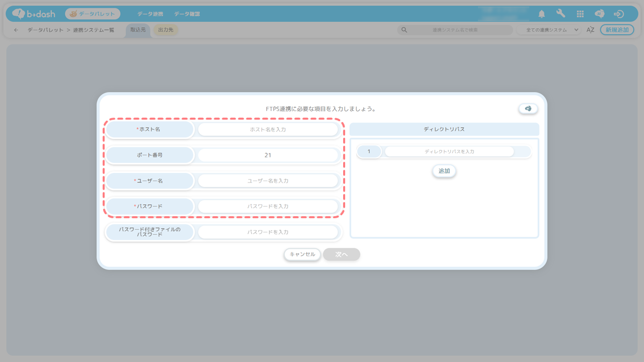Click the logout arrow icon
Viewport: 644px width, 362px height.
point(619,14)
